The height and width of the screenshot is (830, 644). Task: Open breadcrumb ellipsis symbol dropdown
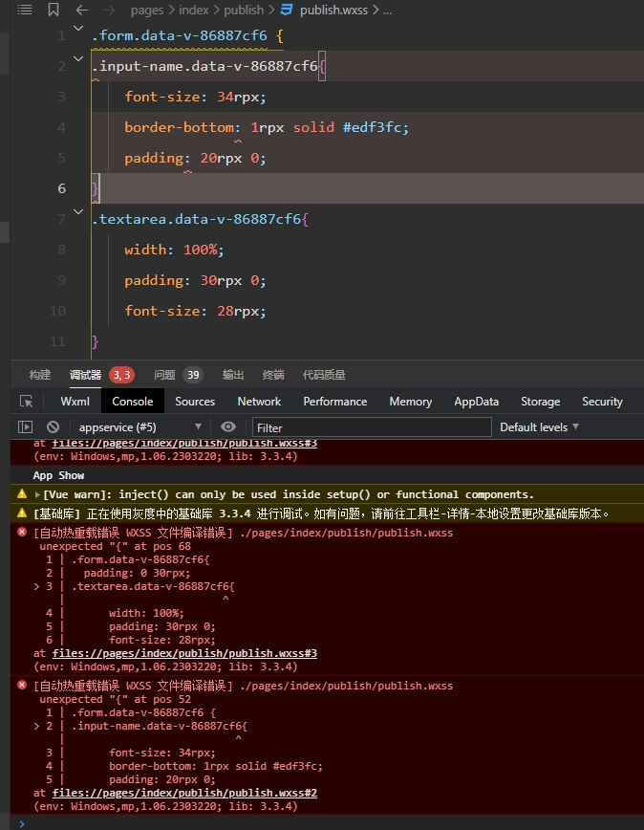coord(388,11)
